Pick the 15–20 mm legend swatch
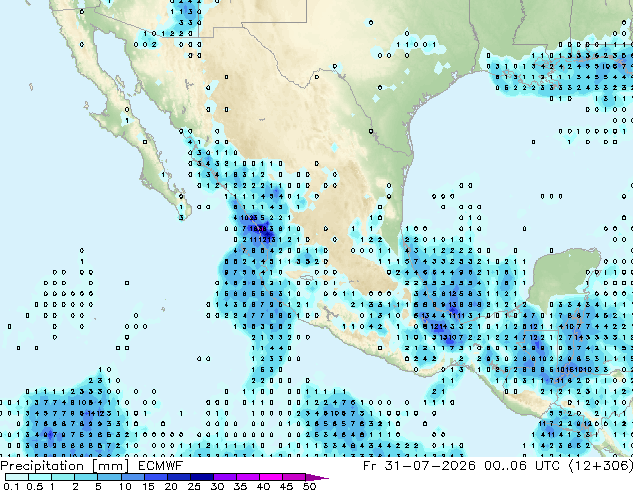Image resolution: width=634 pixels, height=490 pixels. tap(156, 477)
